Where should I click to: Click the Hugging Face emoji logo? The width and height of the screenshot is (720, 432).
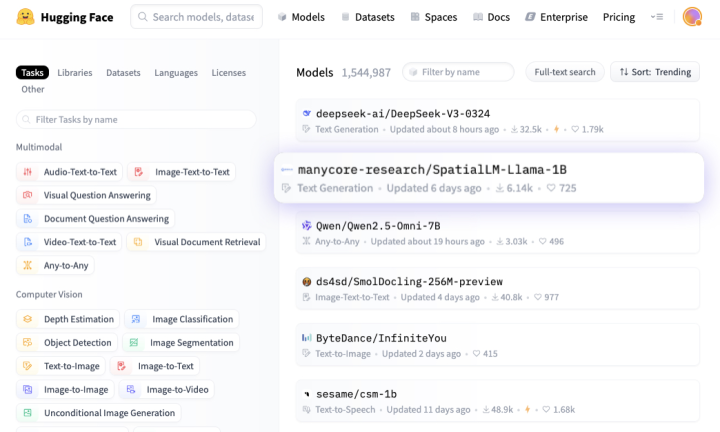pos(25,17)
